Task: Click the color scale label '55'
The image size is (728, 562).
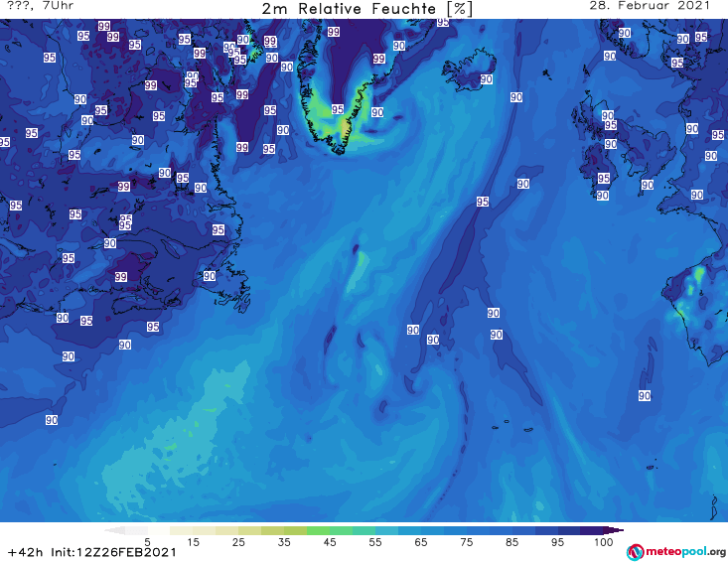Action: (375, 542)
